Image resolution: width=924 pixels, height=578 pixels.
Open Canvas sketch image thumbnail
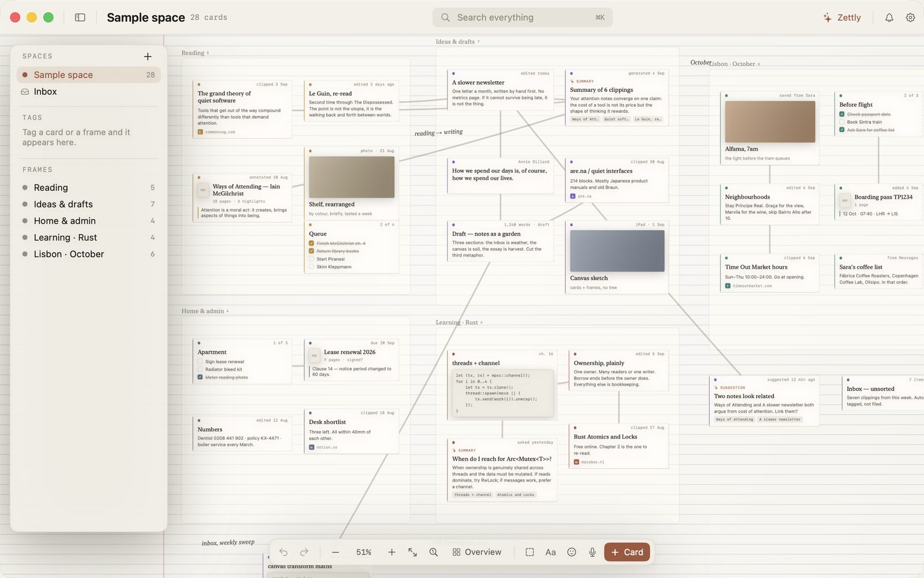click(x=617, y=251)
